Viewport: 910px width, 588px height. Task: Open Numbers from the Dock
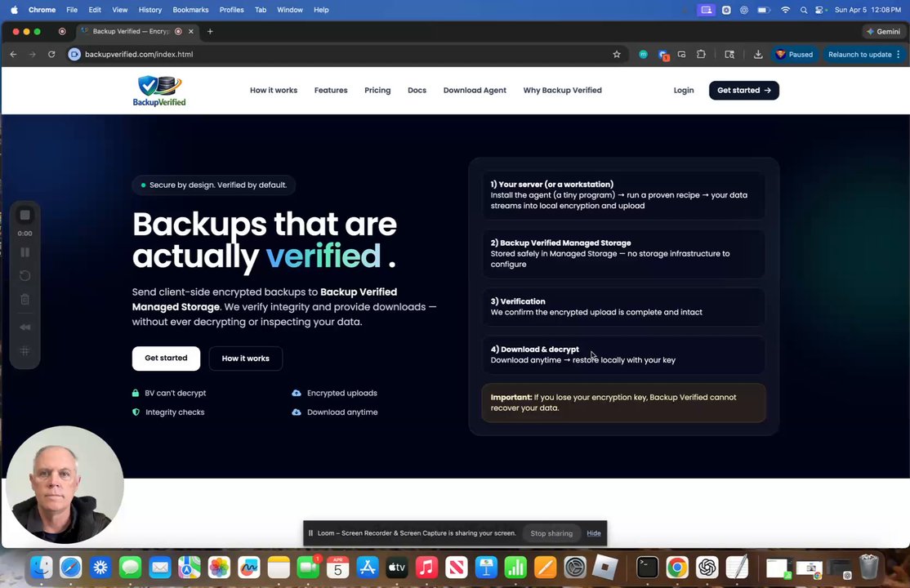click(x=515, y=568)
